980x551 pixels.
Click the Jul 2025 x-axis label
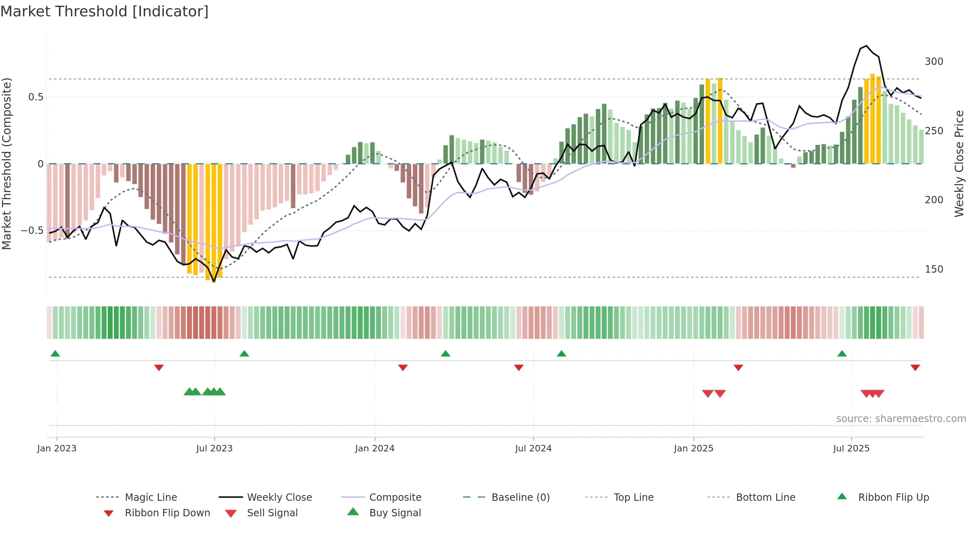coord(851,449)
